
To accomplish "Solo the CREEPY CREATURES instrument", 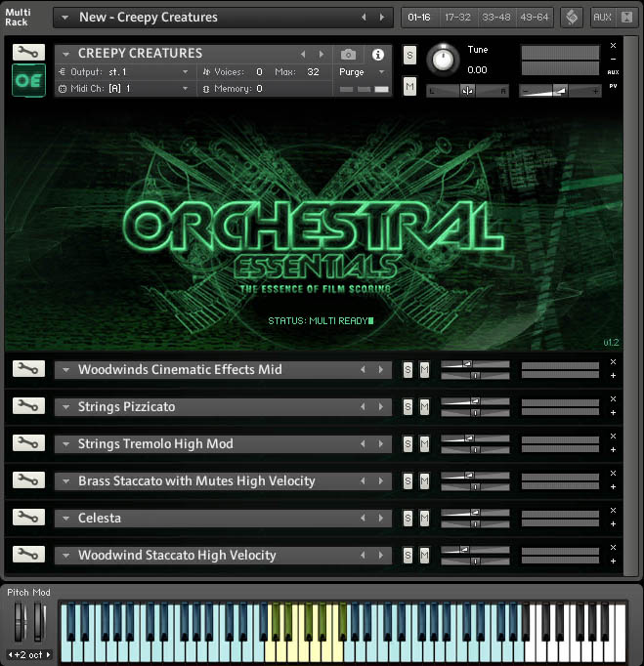I will click(x=409, y=55).
